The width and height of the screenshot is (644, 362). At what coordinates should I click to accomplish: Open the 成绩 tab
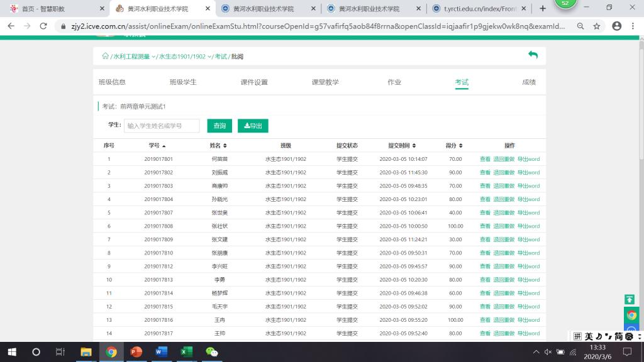point(529,82)
